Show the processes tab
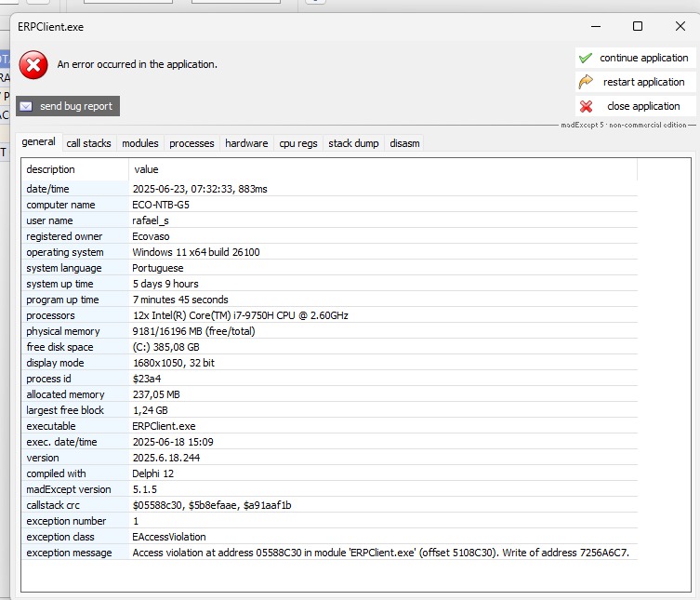The width and height of the screenshot is (700, 600). tap(192, 143)
